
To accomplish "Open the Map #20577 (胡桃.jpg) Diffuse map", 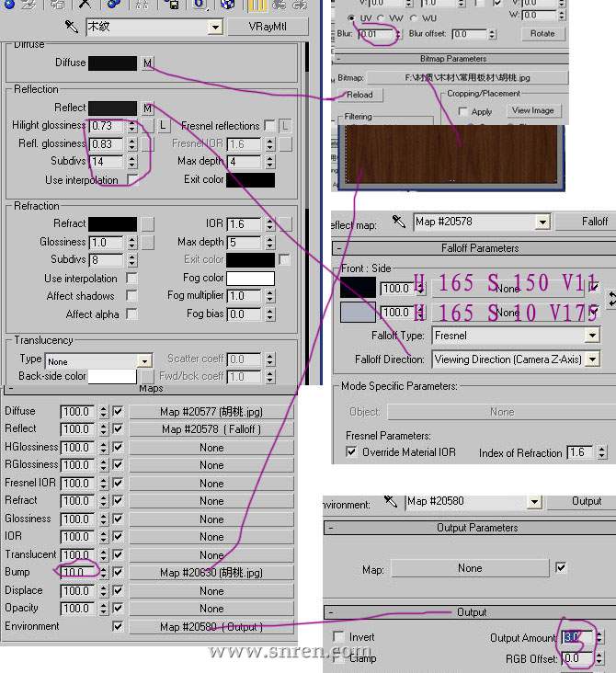I will [x=211, y=412].
